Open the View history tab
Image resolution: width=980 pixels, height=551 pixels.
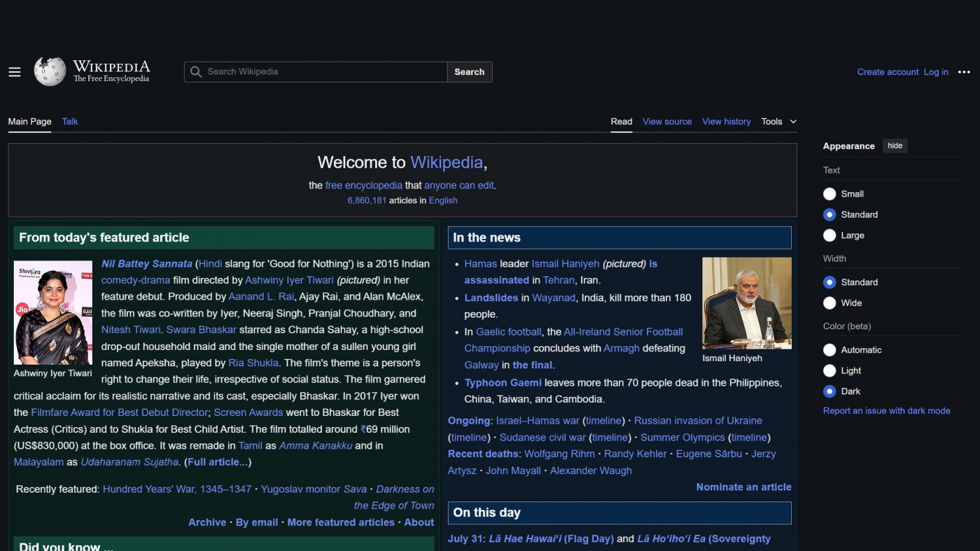pos(726,121)
